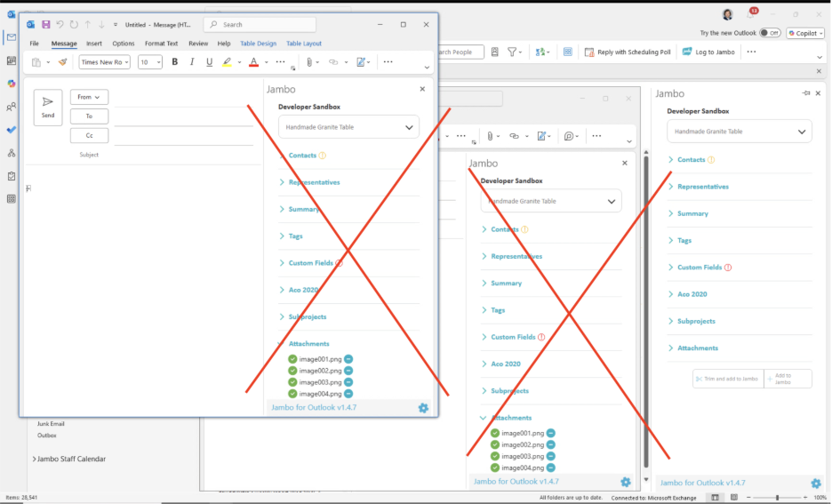
Task: Toggle image001.png check in message window Jambo
Action: click(x=292, y=359)
